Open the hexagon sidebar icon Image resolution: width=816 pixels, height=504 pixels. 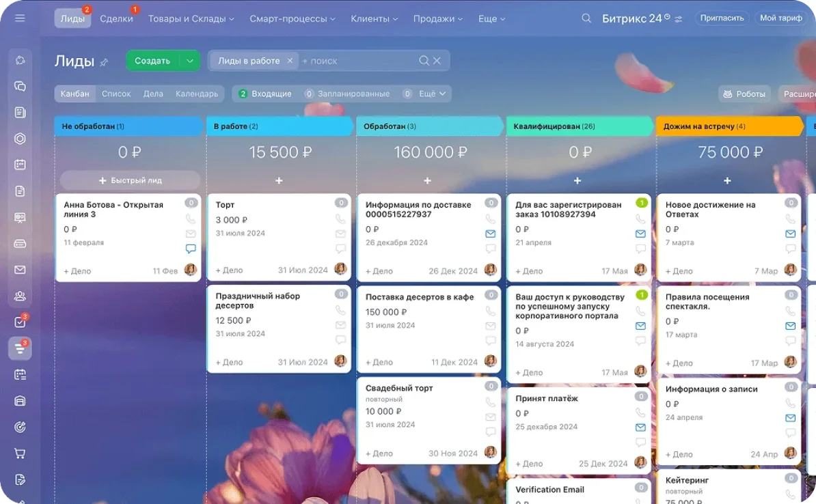click(x=20, y=139)
